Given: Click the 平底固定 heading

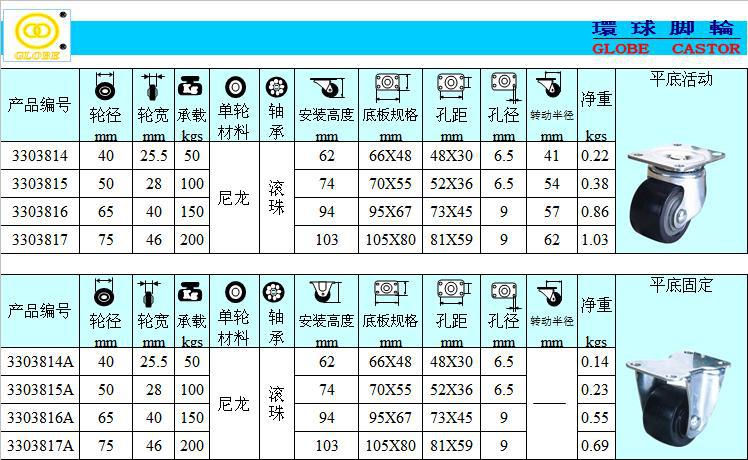Looking at the screenshot, I should [681, 286].
